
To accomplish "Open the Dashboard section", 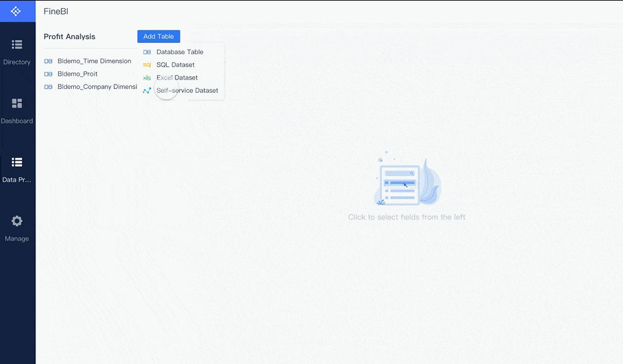I will (x=17, y=109).
